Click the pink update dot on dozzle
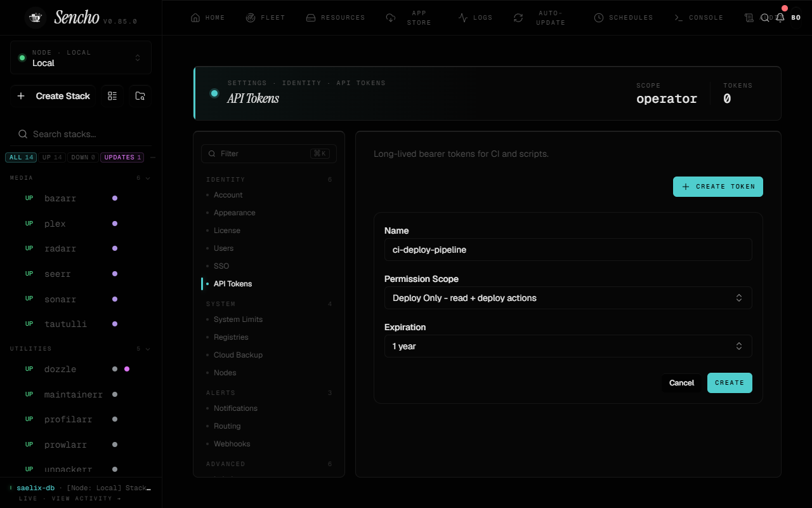 coord(127,369)
